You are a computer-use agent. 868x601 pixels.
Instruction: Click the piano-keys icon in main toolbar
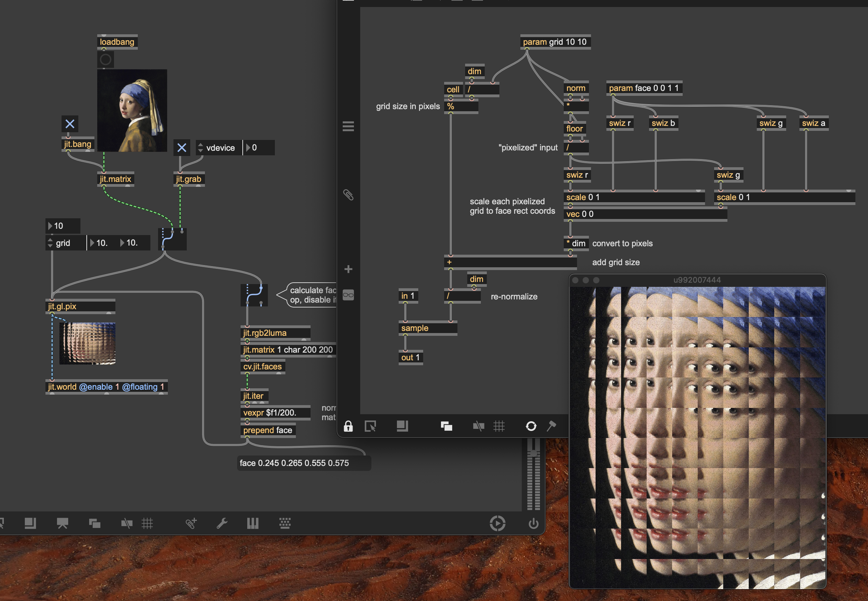(x=252, y=523)
